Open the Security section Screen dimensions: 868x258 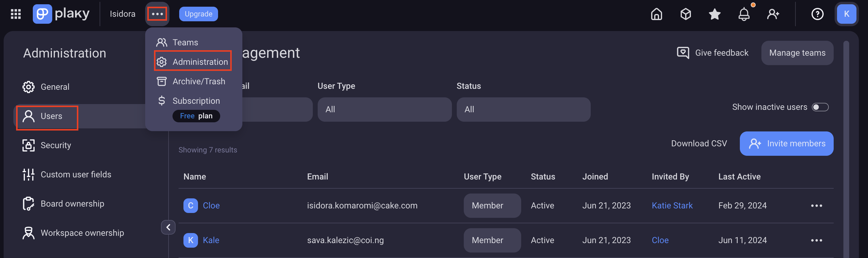point(46,145)
